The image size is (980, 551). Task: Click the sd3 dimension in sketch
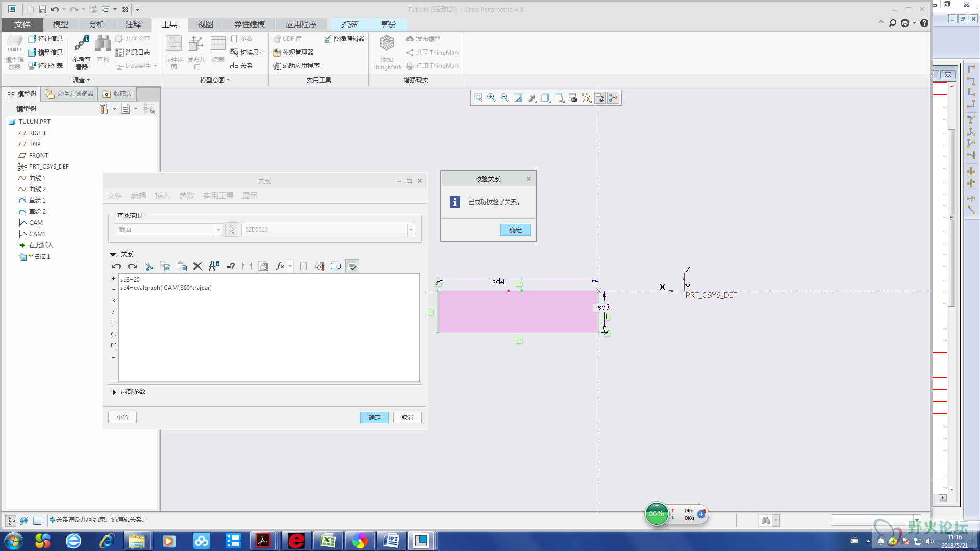[604, 307]
